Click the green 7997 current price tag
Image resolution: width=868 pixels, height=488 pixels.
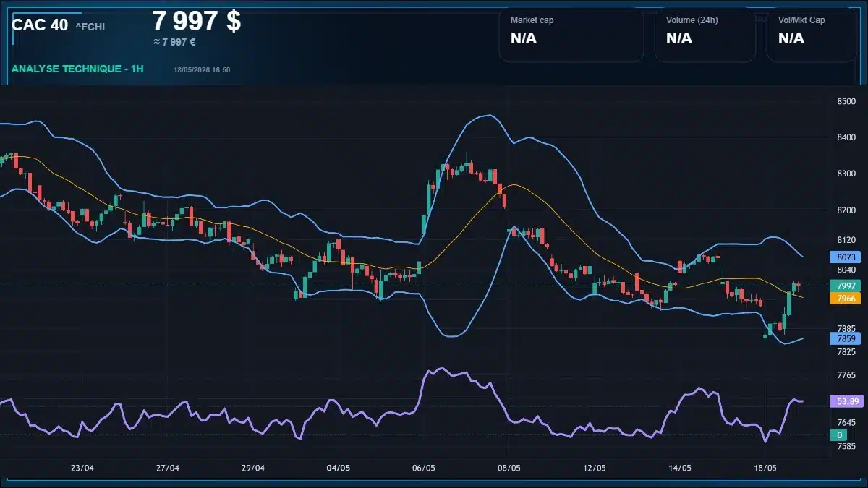[846, 286]
